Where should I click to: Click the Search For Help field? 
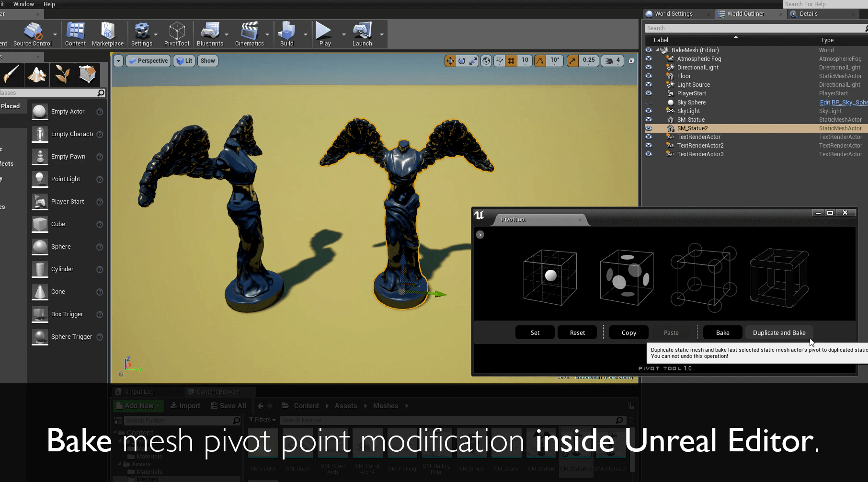tap(825, 4)
